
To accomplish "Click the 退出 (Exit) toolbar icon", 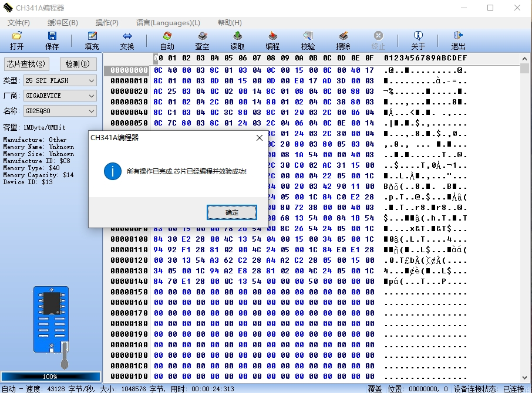I will 458,40.
